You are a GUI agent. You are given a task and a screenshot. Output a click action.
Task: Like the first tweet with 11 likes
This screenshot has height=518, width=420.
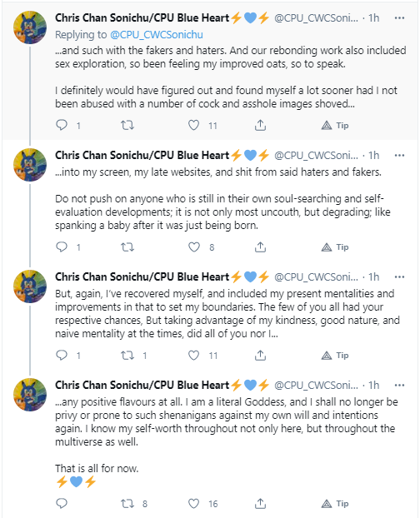tap(193, 125)
